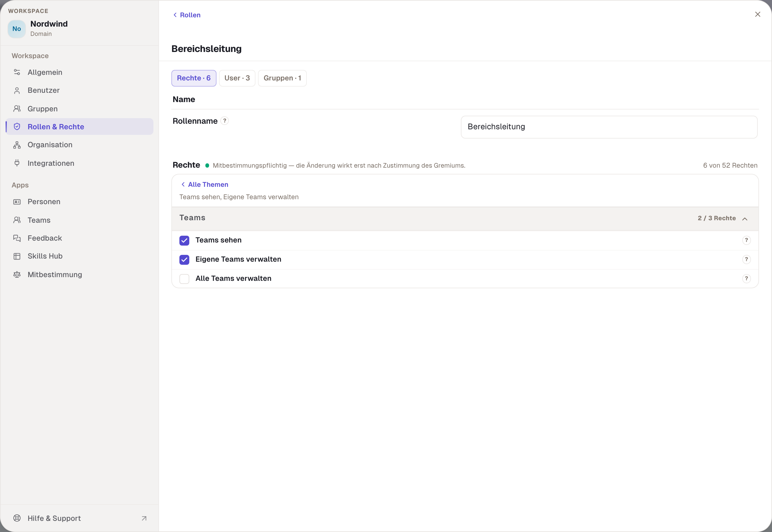Click the Benutzer person icon
Viewport: 772px width, 532px height.
pos(17,90)
